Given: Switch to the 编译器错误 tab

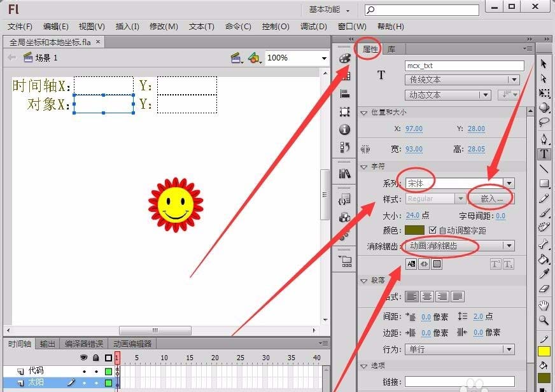Looking at the screenshot, I should pos(83,344).
